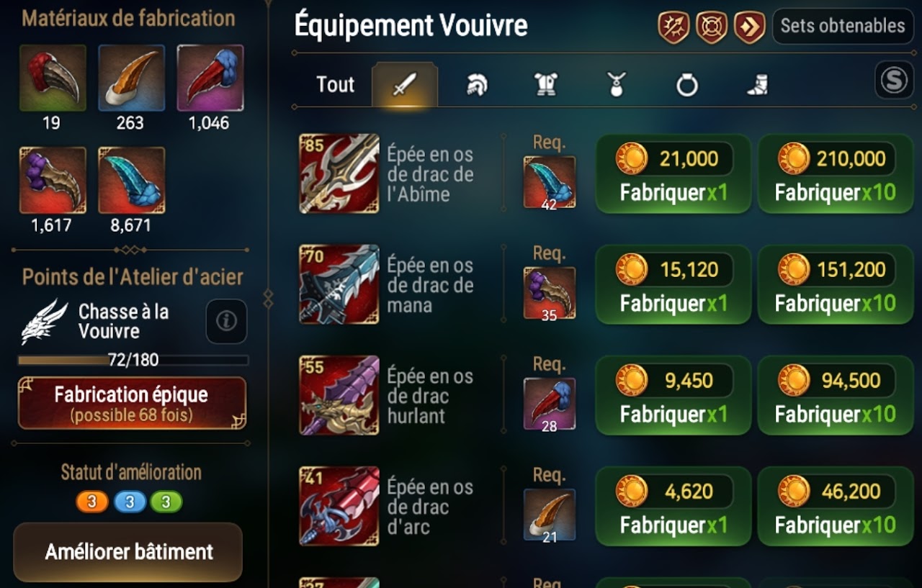Screen dimensions: 922x588
Task: Open the helmet equipment tab
Action: coord(476,85)
